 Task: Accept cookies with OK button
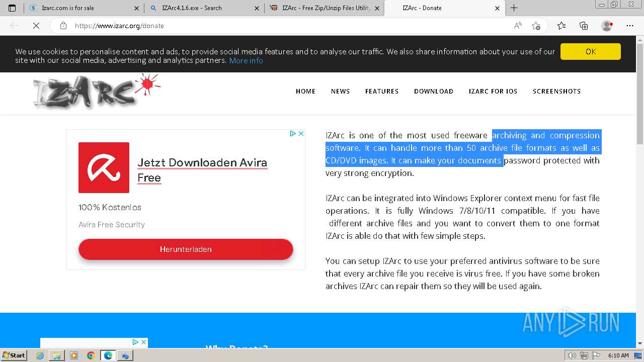[x=591, y=51]
